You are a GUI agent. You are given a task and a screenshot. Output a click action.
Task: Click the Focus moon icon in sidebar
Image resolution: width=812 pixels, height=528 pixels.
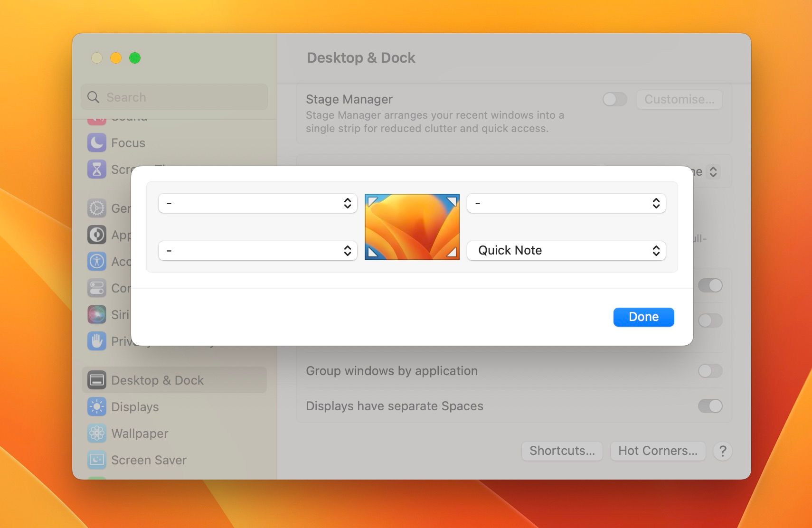97,143
